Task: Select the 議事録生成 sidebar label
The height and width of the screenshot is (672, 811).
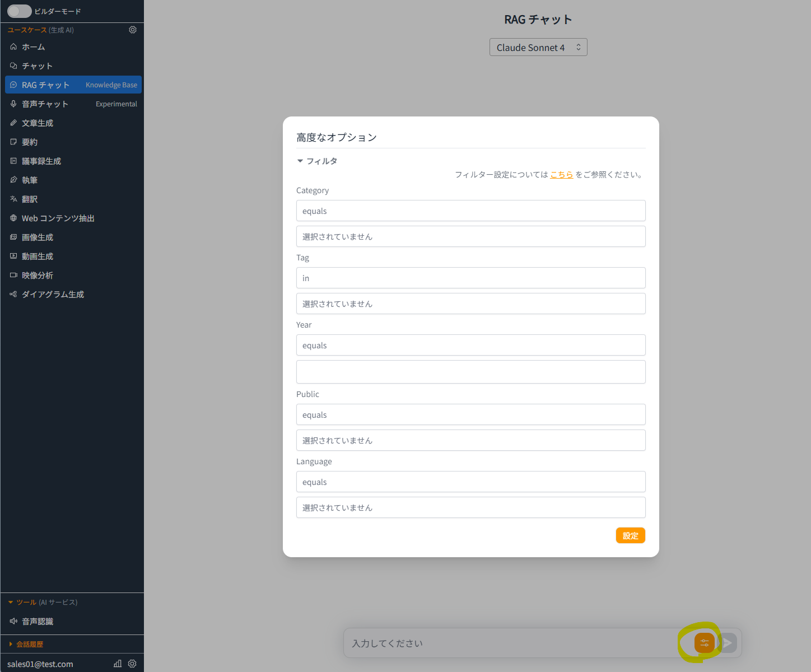Action: click(x=41, y=161)
